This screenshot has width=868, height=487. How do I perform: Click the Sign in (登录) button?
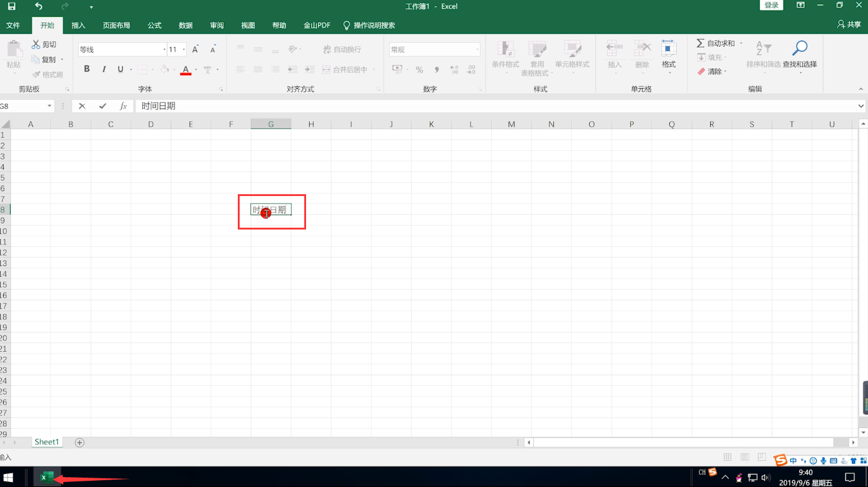click(x=771, y=6)
